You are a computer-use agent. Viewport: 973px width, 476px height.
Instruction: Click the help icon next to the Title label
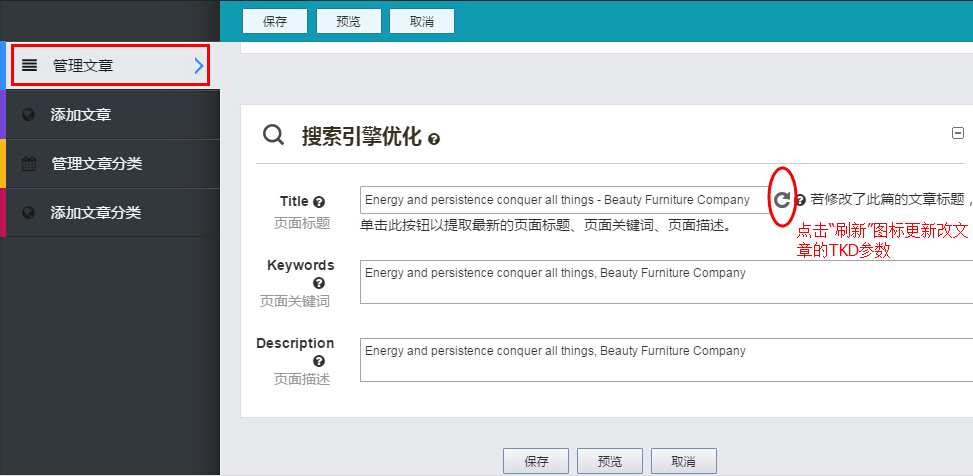320,202
